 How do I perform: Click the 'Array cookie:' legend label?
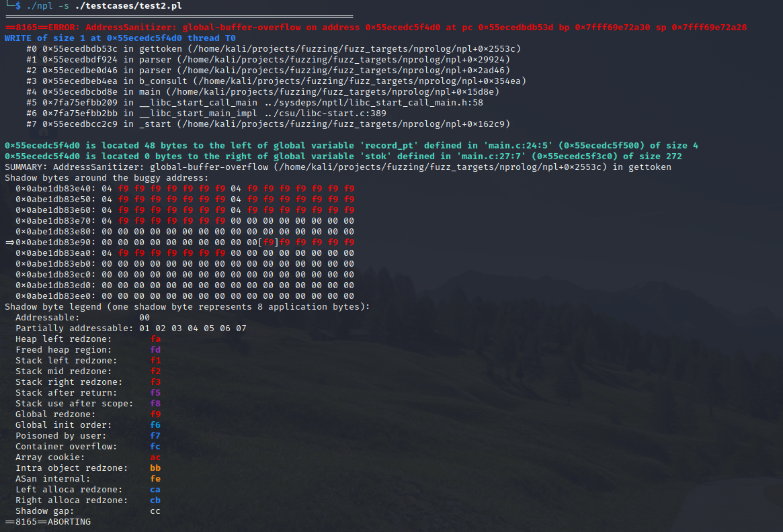coord(50,457)
